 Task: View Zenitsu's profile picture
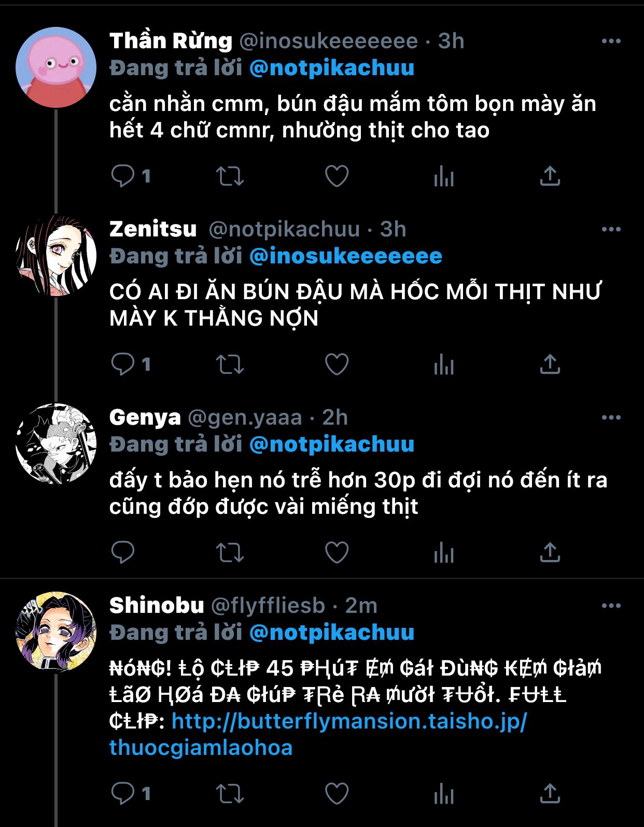point(56,256)
